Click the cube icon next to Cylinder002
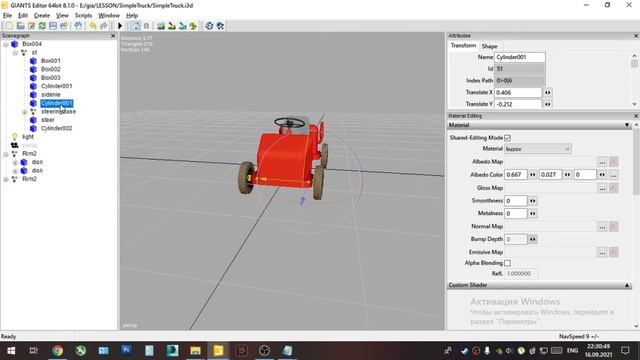The image size is (640, 360). pos(33,128)
